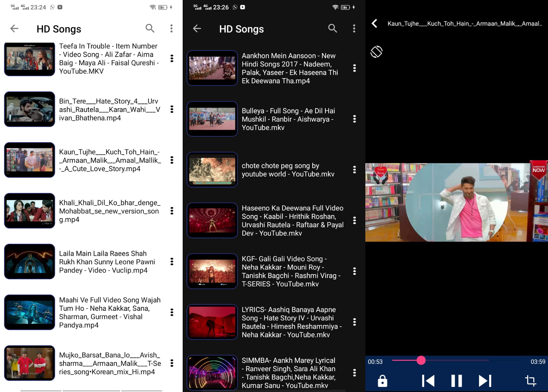
Task: Open the search in HD Songs list
Action: 150,28
